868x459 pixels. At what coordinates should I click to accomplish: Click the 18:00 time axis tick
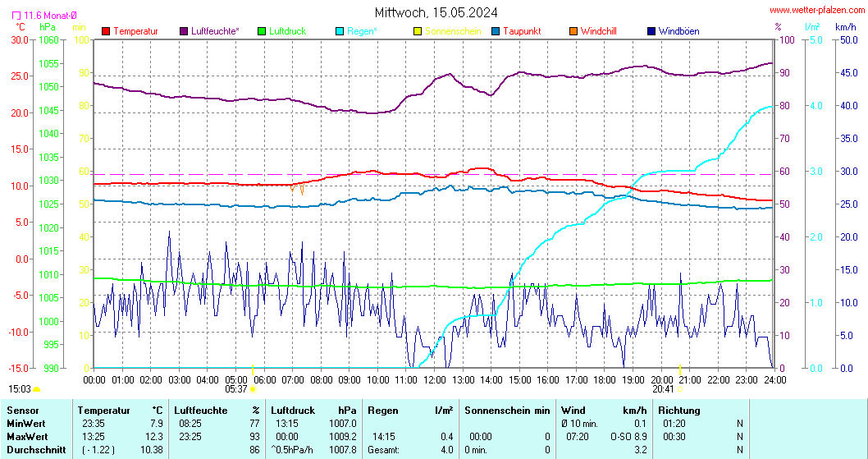[x=605, y=380]
